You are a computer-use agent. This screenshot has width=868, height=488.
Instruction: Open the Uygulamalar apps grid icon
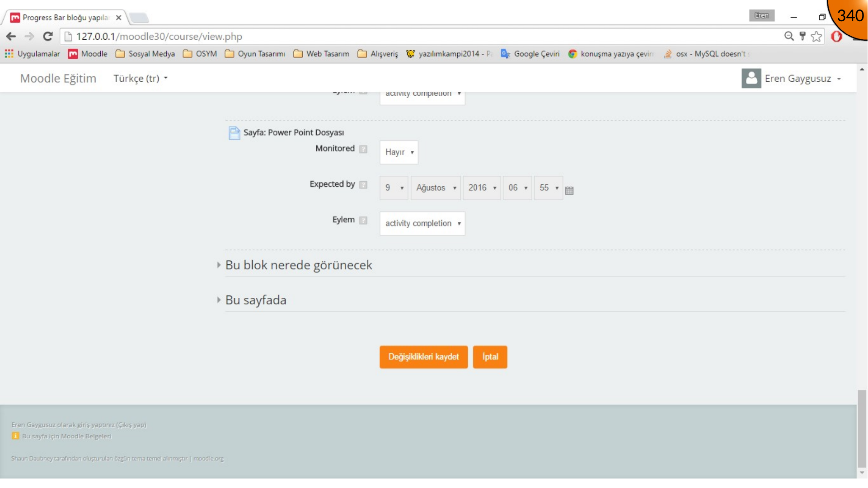tap(9, 54)
